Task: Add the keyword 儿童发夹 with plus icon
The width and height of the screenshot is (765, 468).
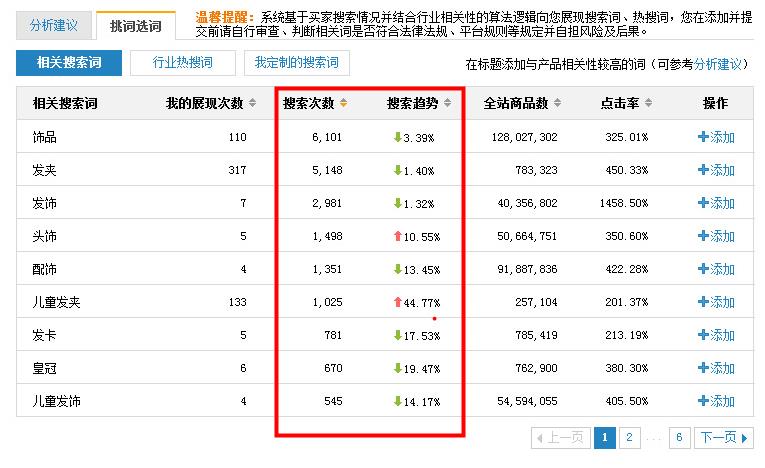Action: click(716, 302)
